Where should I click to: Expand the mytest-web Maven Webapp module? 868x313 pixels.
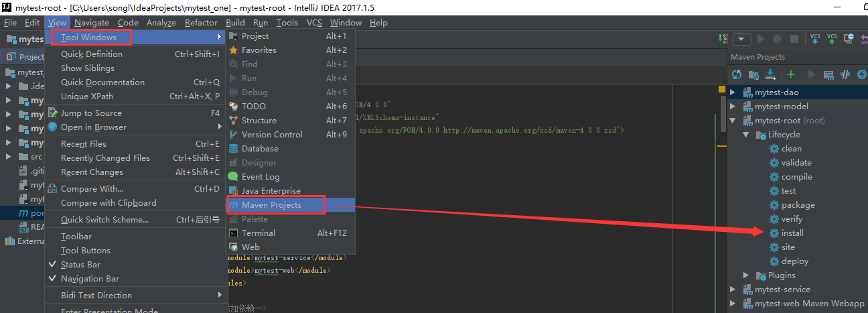pos(733,304)
